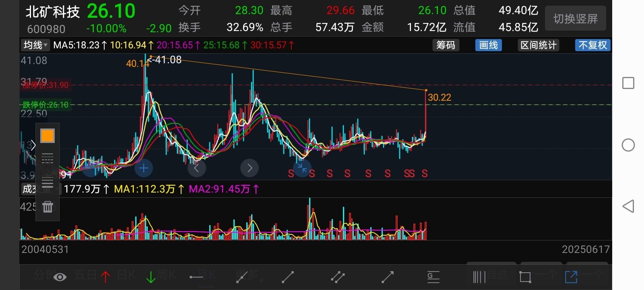644x290 pixels.
Task: Tap the 177.9万 volume figure
Action: 87,189
